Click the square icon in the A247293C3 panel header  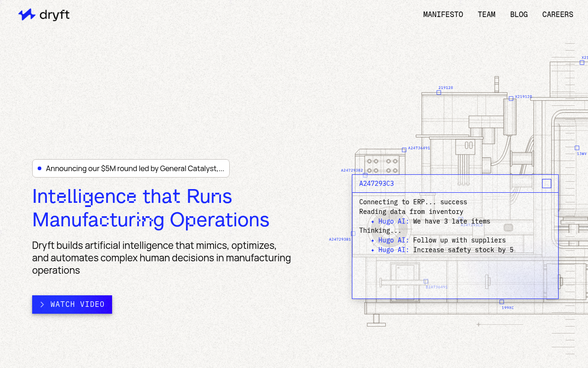point(547,184)
